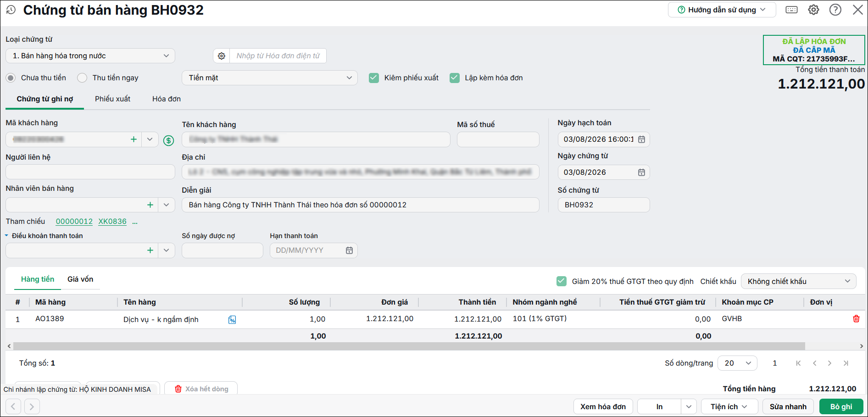Go to next voucher arrow

click(32, 406)
